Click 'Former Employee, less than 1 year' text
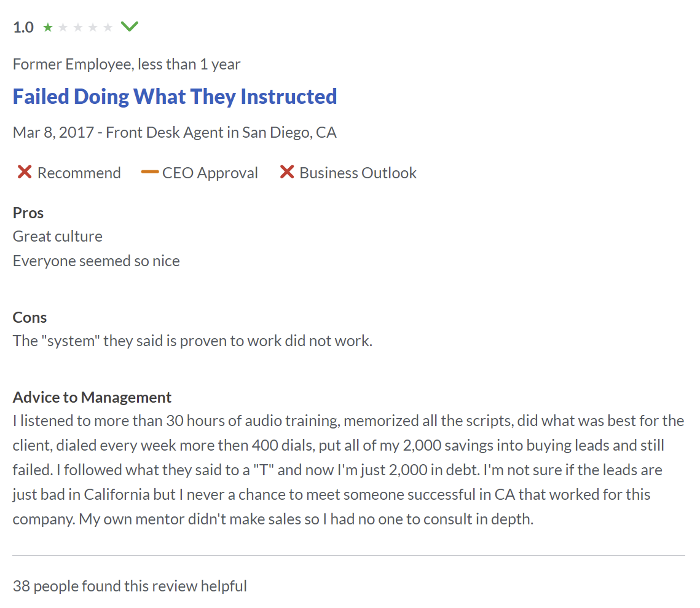700x608 pixels. (x=127, y=65)
